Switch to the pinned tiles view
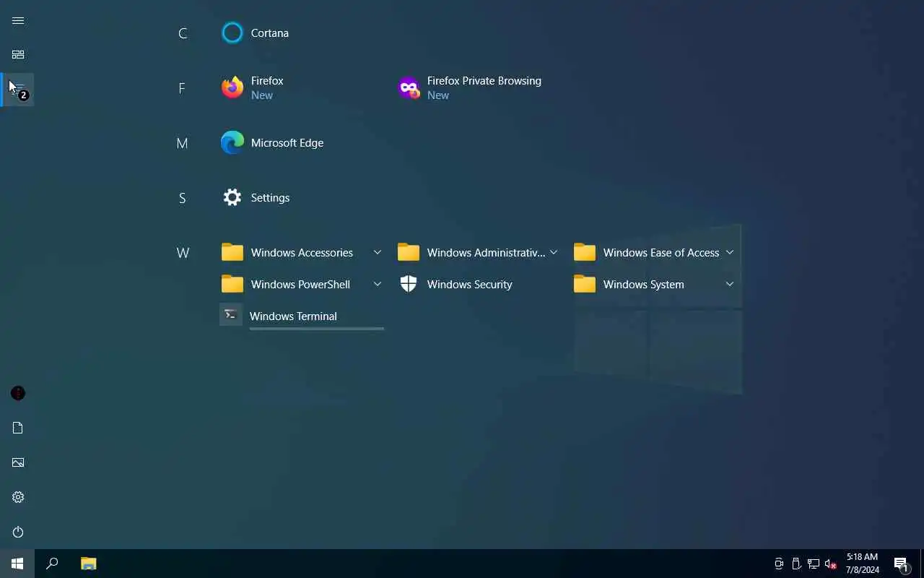This screenshot has height=578, width=924. 18,55
